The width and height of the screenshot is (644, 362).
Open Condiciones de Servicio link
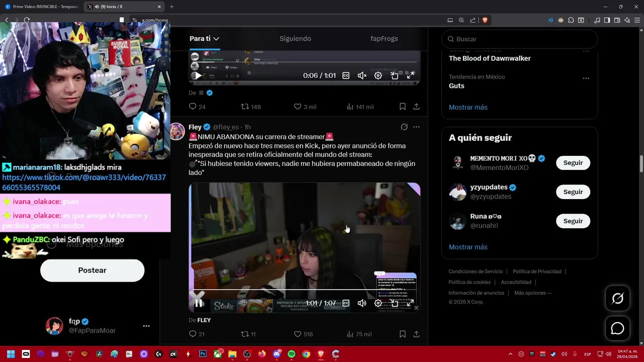click(475, 271)
